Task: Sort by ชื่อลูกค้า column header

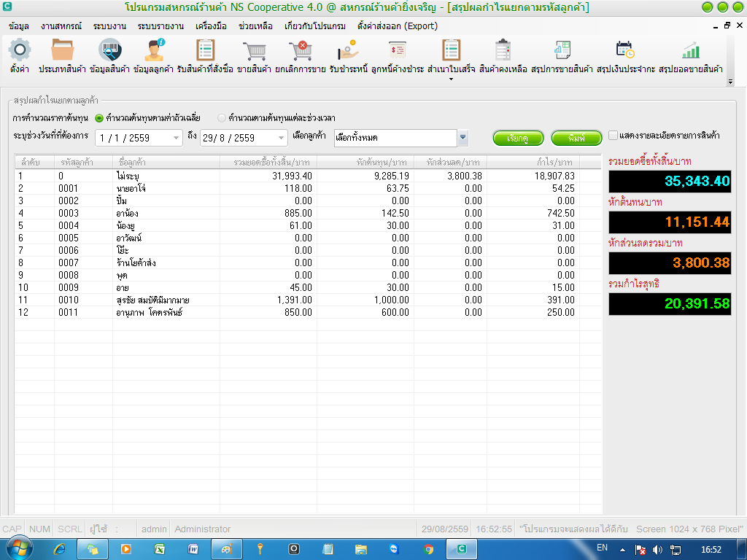Action: [166, 163]
